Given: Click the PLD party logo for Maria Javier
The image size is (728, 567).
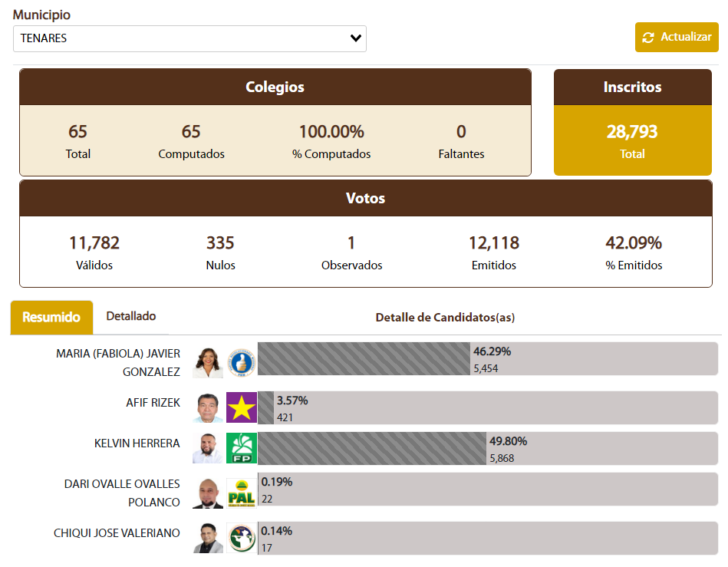Looking at the screenshot, I should point(242,363).
